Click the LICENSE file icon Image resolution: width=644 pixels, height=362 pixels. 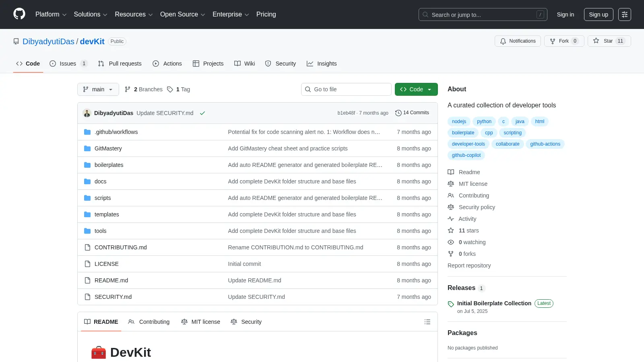[x=87, y=264]
